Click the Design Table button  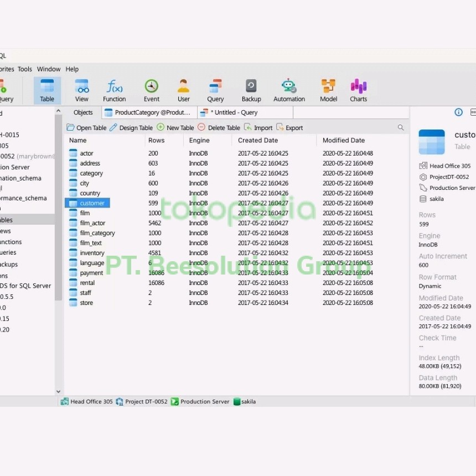point(131,128)
